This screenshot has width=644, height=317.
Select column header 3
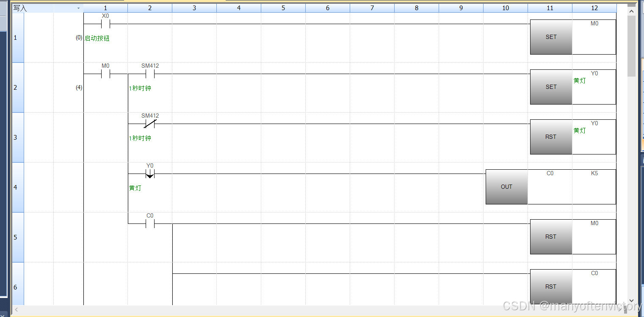pos(194,8)
